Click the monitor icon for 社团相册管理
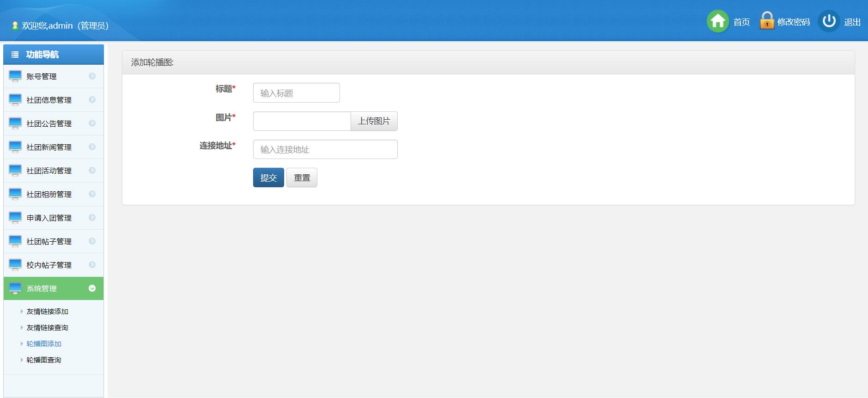Screen dimensions: 868x398 [15, 194]
